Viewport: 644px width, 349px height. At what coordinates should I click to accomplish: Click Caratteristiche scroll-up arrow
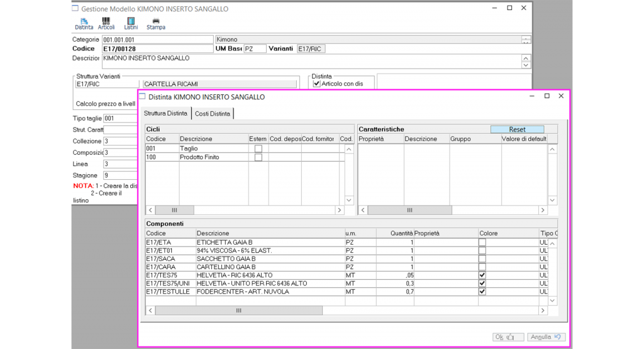tap(552, 150)
